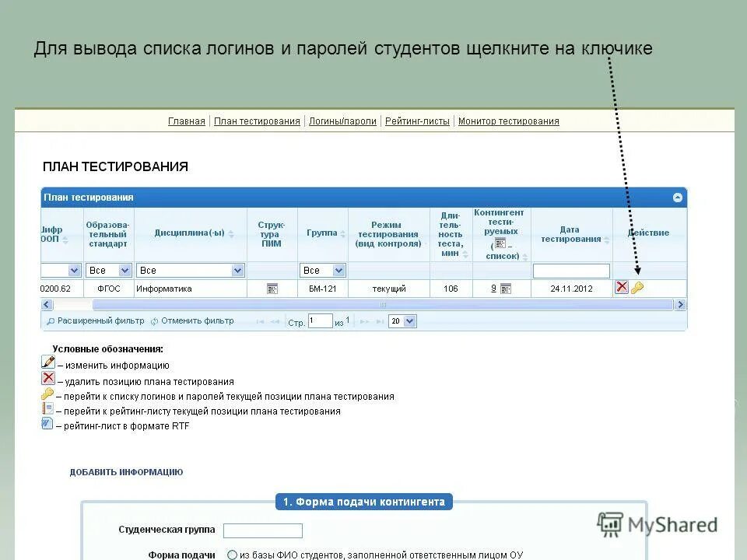Screen dimensions: 747x560
Task: Go to the Главная menu item
Action: [x=186, y=121]
